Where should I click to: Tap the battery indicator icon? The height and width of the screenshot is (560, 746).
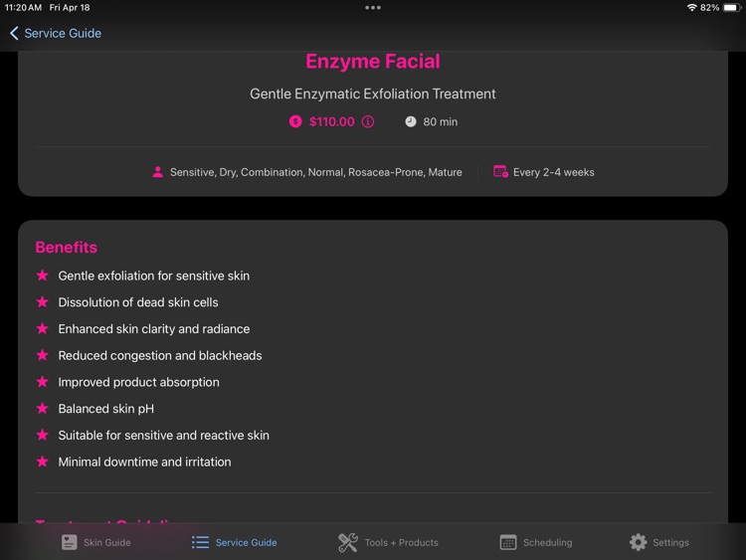tap(732, 8)
